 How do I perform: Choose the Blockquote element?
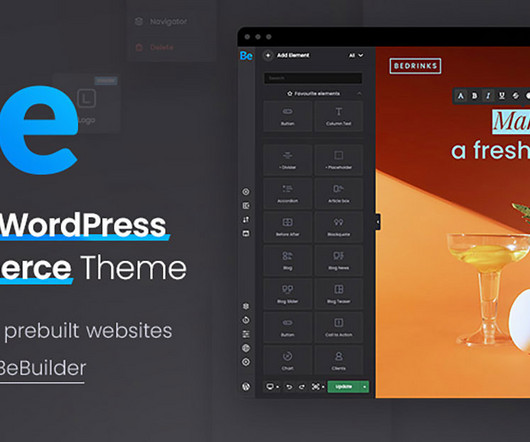pos(338,227)
